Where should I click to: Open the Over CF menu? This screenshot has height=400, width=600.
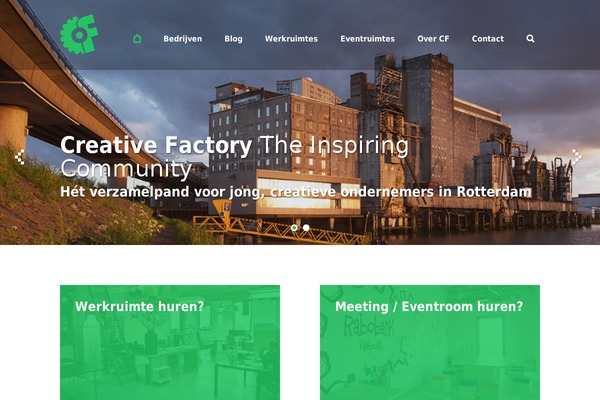pos(433,39)
